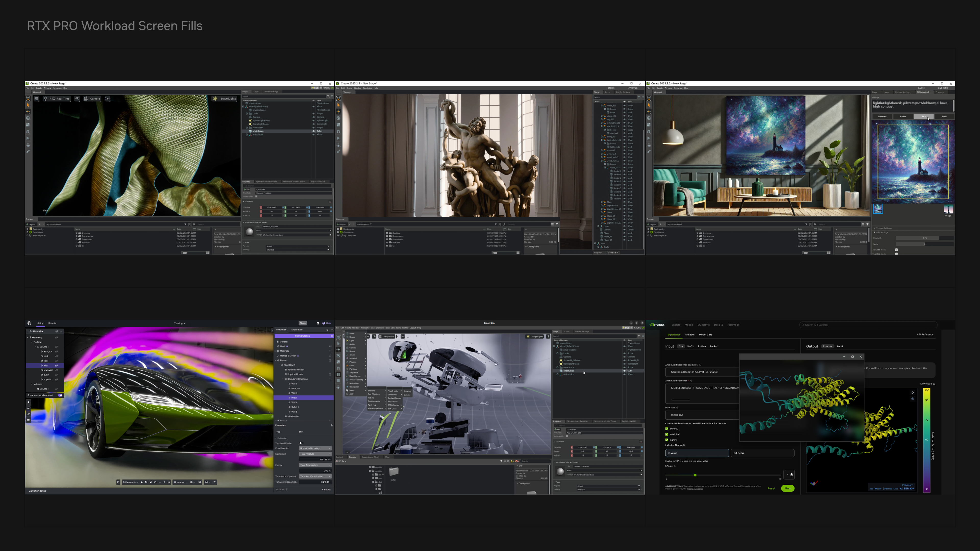
Task: Expand articulation in cloth window Stage tree
Action: point(247,135)
